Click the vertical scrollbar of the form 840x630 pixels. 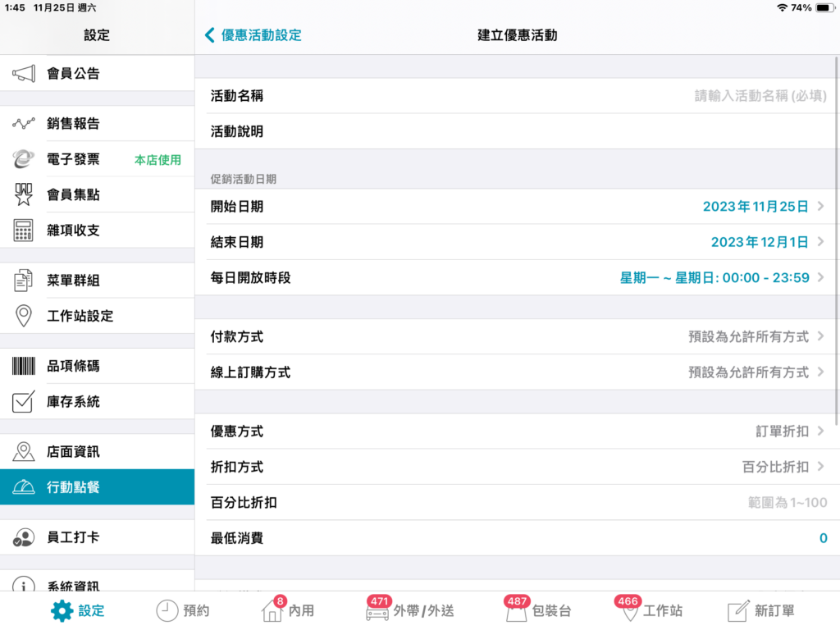837,241
